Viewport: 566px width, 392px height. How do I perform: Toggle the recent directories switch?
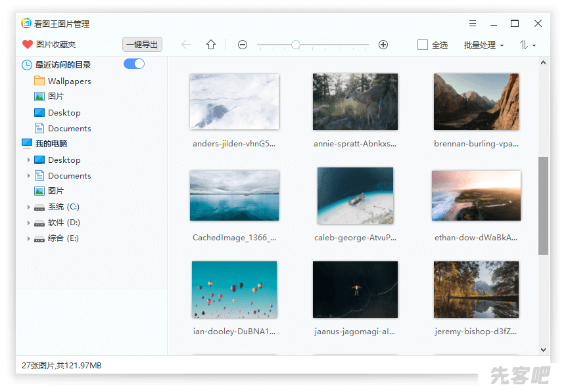click(x=134, y=64)
